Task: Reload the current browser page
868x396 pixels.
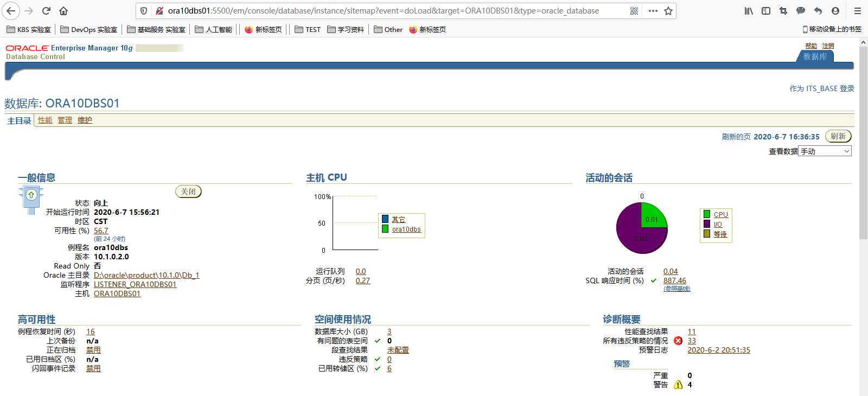Action: 46,11
